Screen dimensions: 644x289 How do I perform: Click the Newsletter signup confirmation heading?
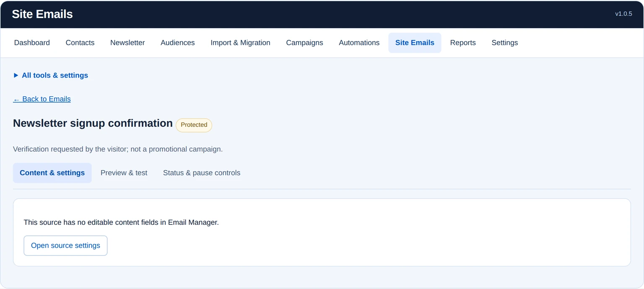pyautogui.click(x=93, y=123)
